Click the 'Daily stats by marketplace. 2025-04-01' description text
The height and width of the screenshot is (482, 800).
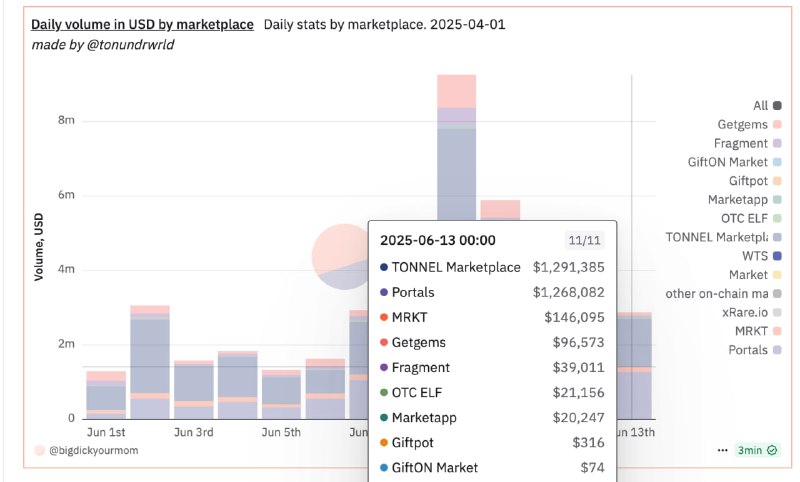pos(384,24)
